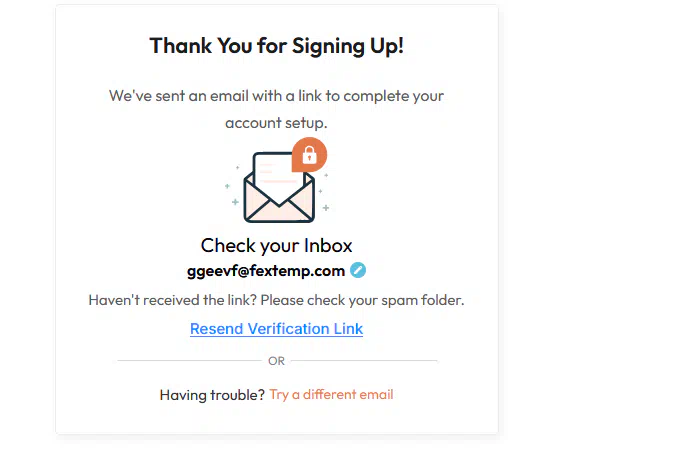The image size is (691, 476).
Task: Click the OR divider label
Action: coord(276,361)
